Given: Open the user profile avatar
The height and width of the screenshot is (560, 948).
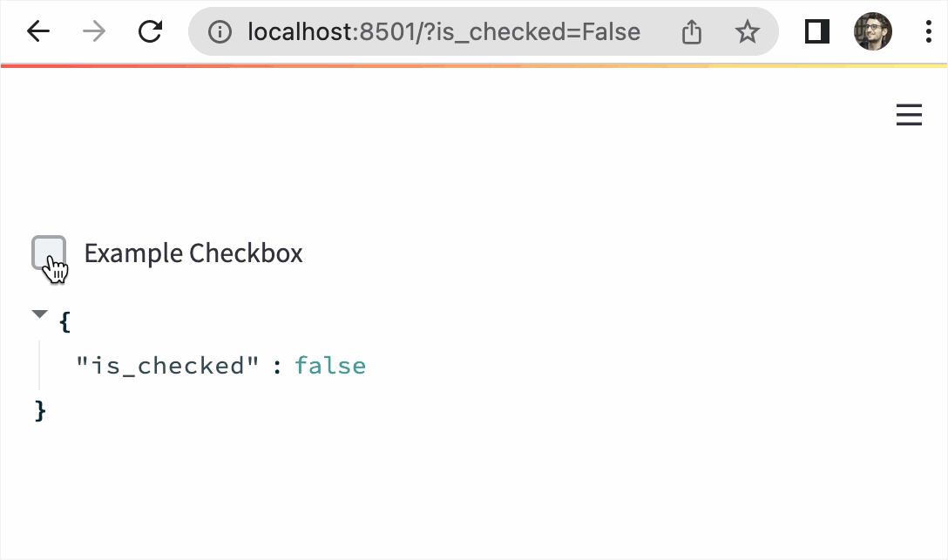Looking at the screenshot, I should [872, 32].
